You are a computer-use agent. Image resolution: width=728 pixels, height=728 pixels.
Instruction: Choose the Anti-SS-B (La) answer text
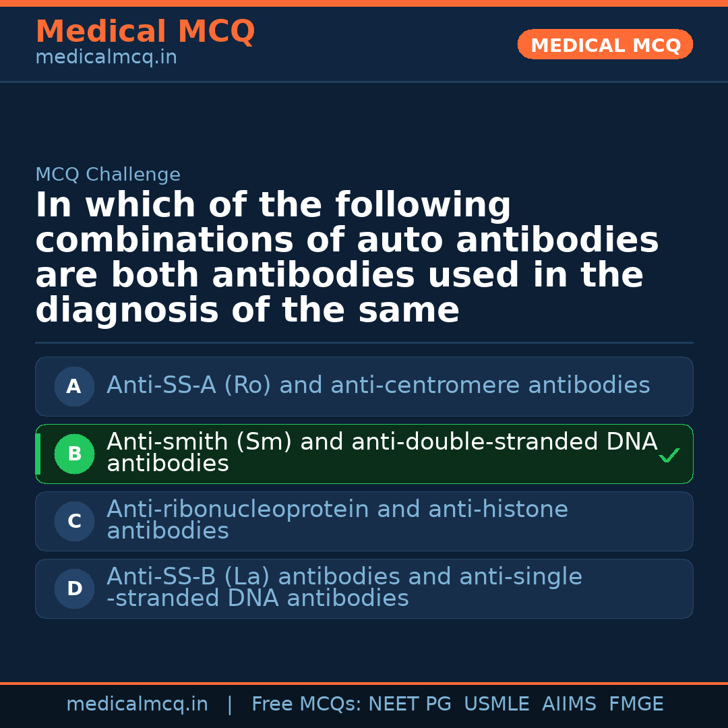point(344,587)
